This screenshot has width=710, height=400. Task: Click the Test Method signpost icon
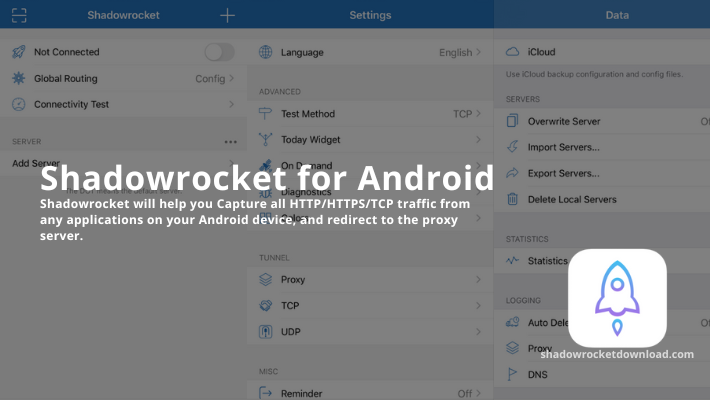click(x=265, y=114)
